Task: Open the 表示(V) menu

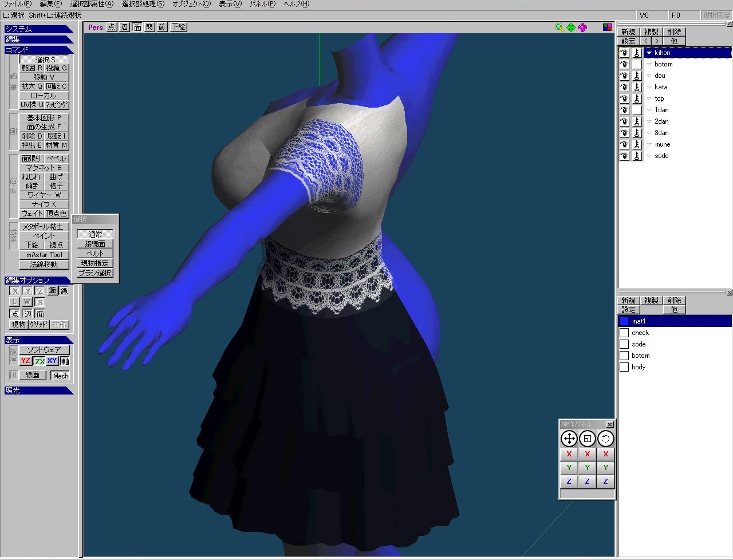Action: click(x=230, y=4)
